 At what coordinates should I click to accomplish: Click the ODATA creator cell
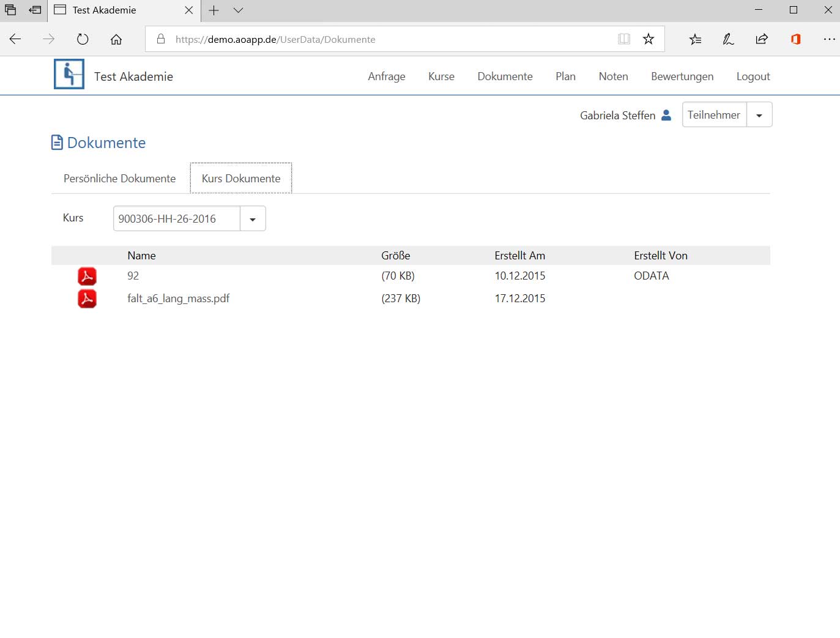[x=651, y=276]
